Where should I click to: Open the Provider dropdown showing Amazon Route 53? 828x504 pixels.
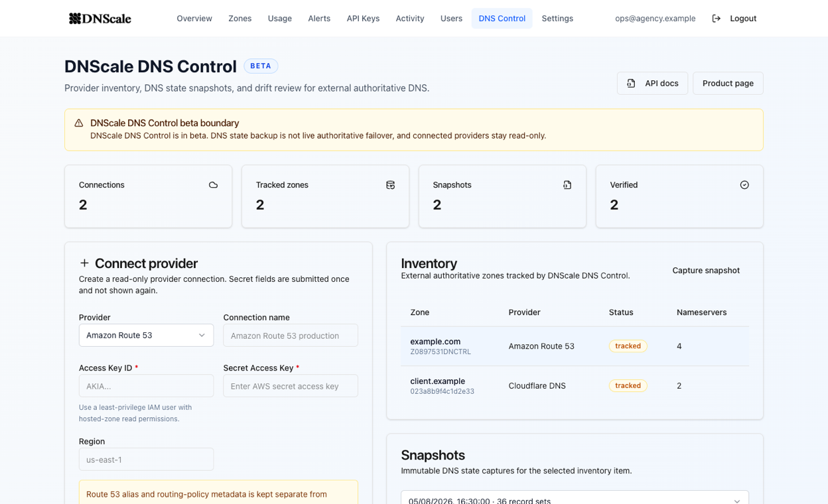pos(146,336)
